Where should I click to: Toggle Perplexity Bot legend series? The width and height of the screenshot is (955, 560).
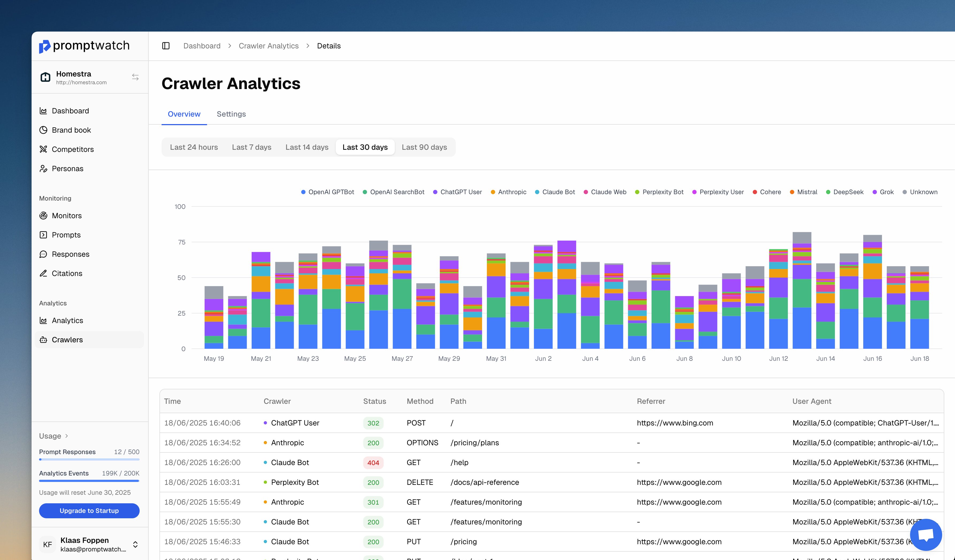(x=659, y=192)
